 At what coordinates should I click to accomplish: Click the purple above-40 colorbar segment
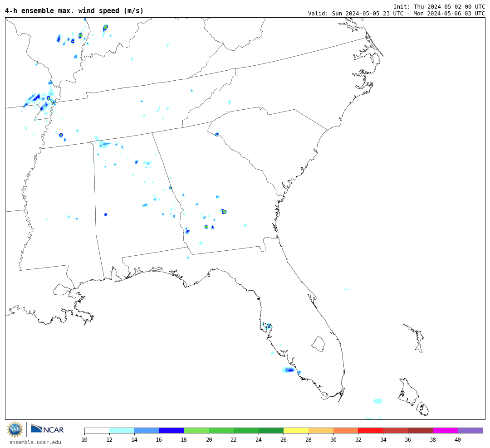coord(470,431)
